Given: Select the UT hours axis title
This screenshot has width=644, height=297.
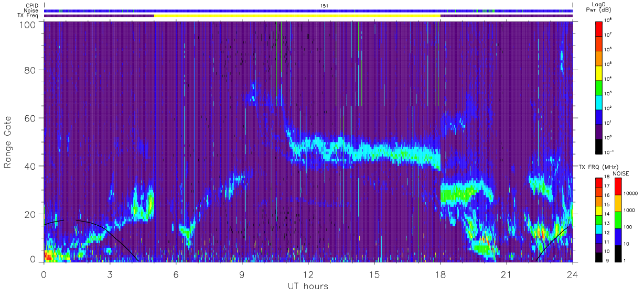Looking at the screenshot, I should [x=308, y=286].
